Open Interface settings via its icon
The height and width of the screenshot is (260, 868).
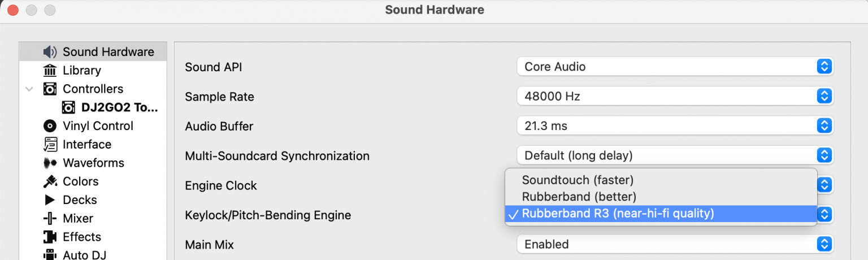[50, 145]
